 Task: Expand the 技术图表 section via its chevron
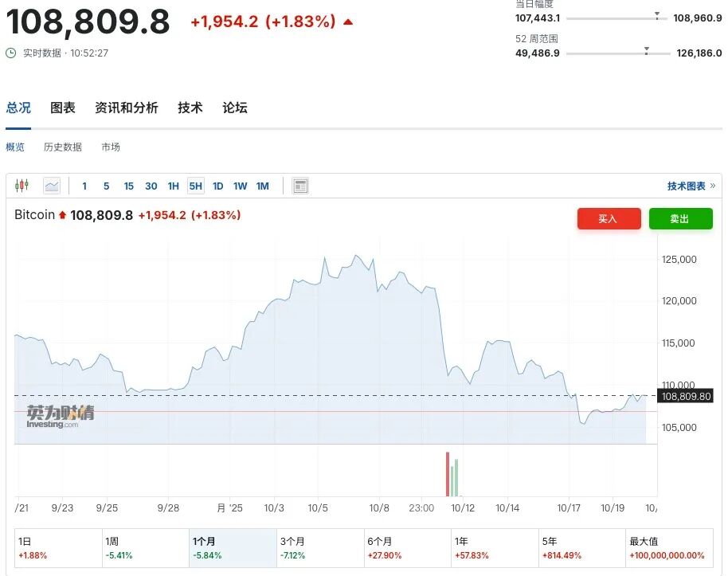[x=711, y=185]
